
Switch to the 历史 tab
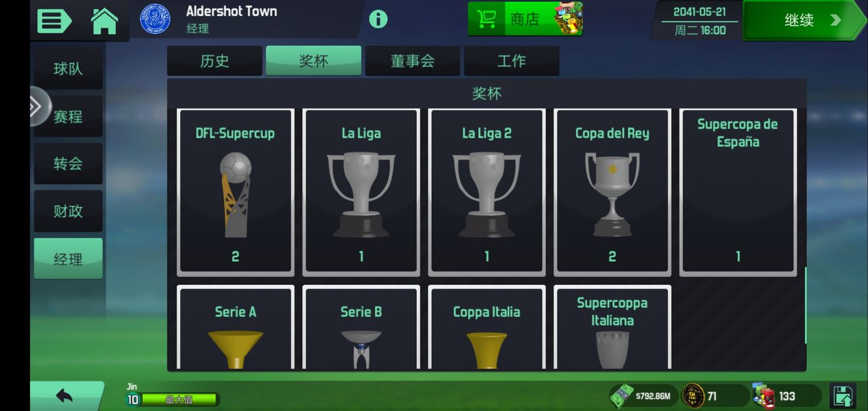[214, 61]
